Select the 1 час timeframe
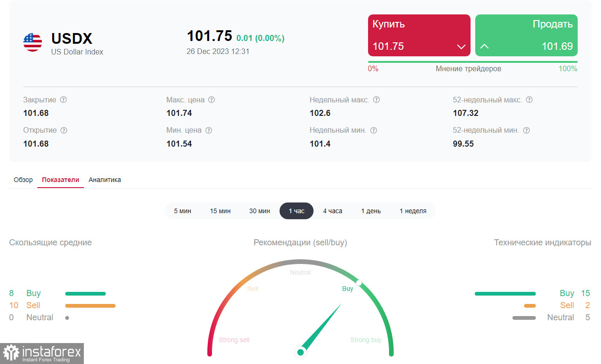Screen dimensions: 601x364 point(296,211)
